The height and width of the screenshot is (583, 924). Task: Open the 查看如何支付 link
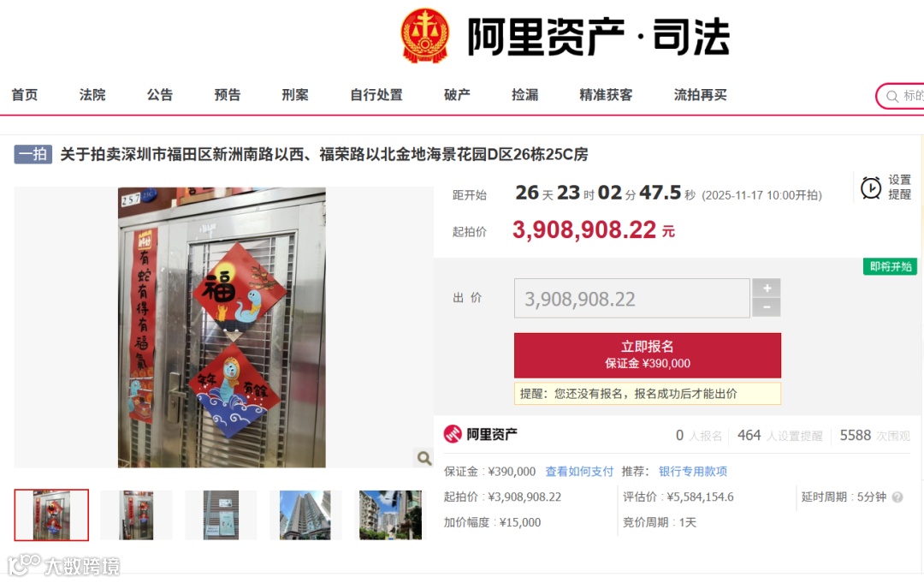[579, 472]
